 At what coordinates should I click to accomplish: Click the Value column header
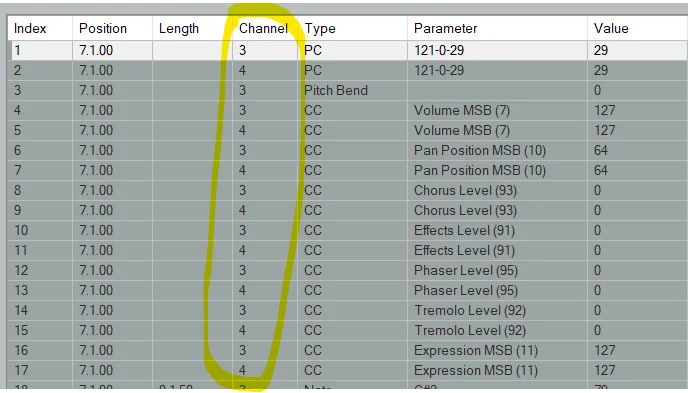point(638,29)
